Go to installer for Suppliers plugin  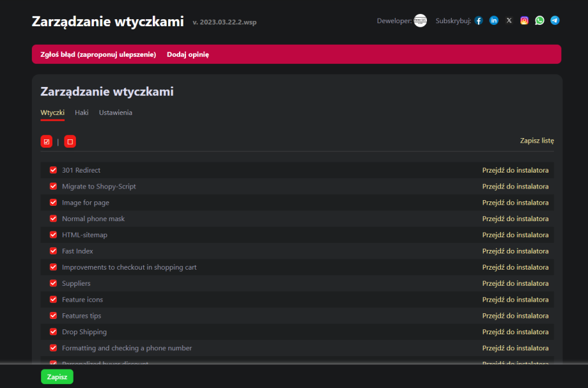pos(515,283)
